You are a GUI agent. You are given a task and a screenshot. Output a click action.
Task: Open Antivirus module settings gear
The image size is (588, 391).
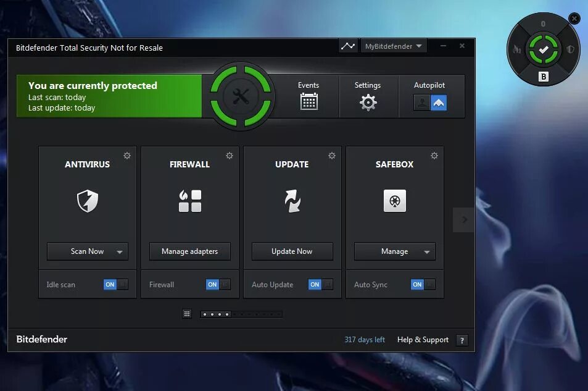click(127, 156)
